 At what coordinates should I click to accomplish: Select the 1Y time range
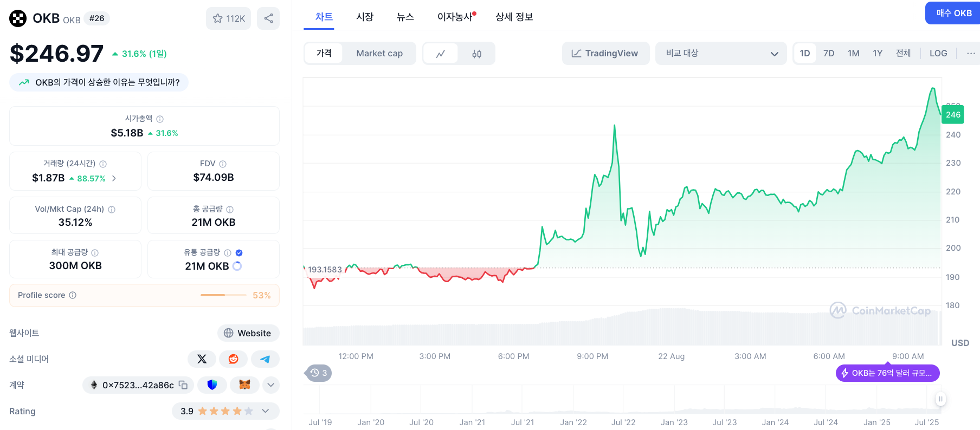878,53
